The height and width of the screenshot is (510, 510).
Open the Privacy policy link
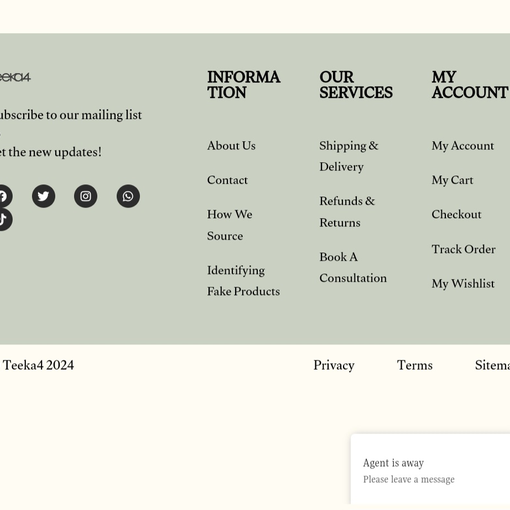coord(334,365)
